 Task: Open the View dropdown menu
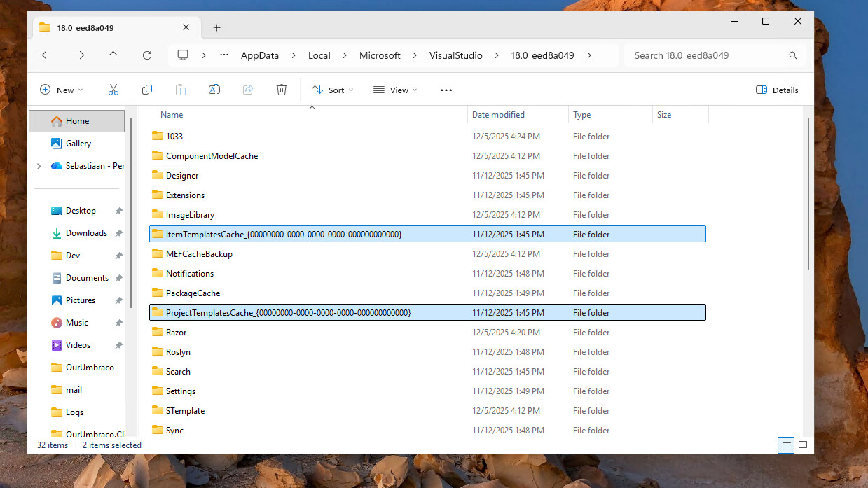pos(395,90)
